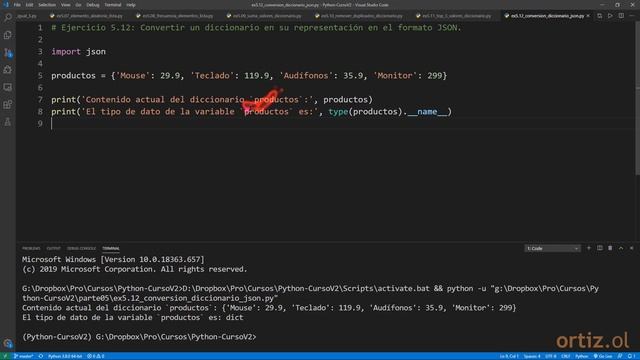This screenshot has width=640, height=360.
Task: Split the terminal panel
Action: pos(600,248)
